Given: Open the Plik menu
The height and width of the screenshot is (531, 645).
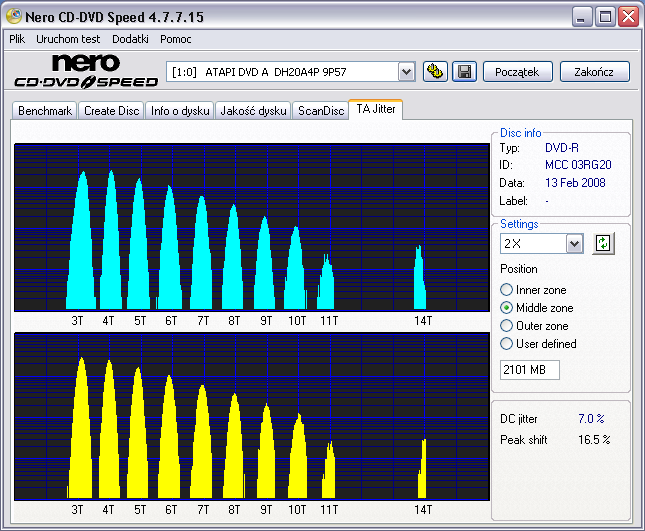Looking at the screenshot, I should click(17, 39).
